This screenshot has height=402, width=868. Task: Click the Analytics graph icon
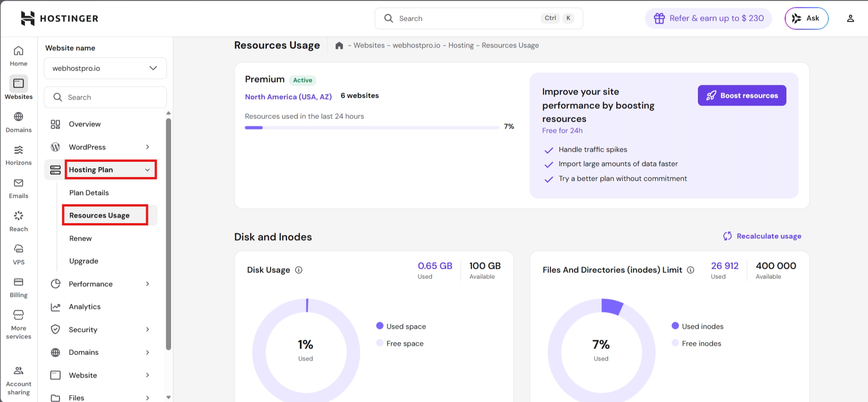click(55, 307)
